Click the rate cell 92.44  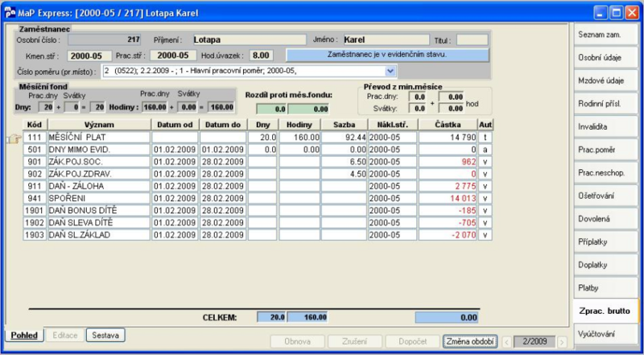coord(344,137)
